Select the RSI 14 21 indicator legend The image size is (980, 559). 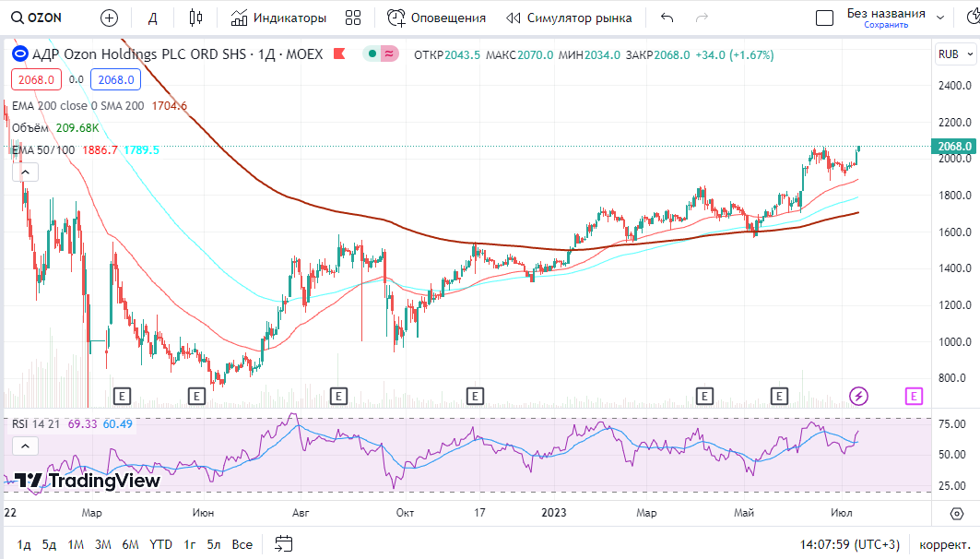(x=36, y=424)
